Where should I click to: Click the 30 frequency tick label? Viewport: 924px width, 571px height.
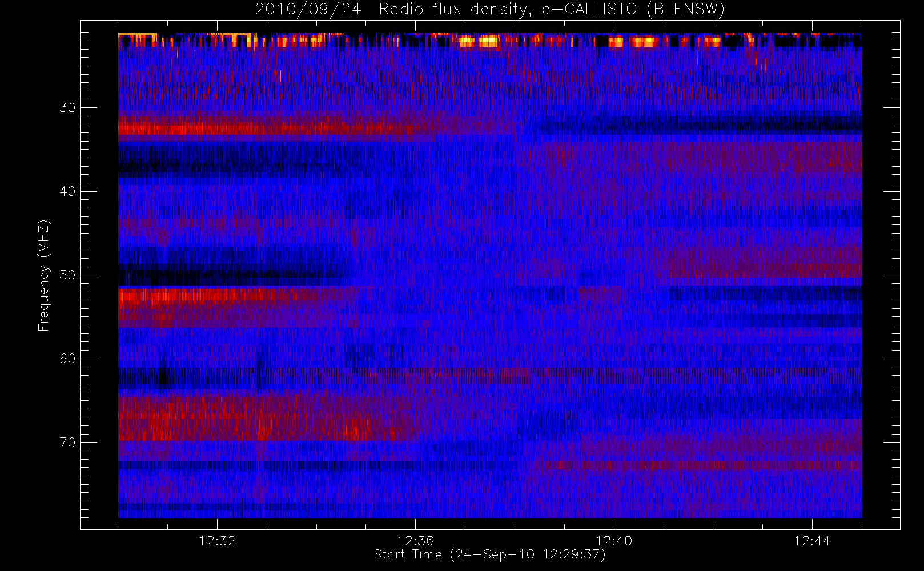[x=67, y=107]
